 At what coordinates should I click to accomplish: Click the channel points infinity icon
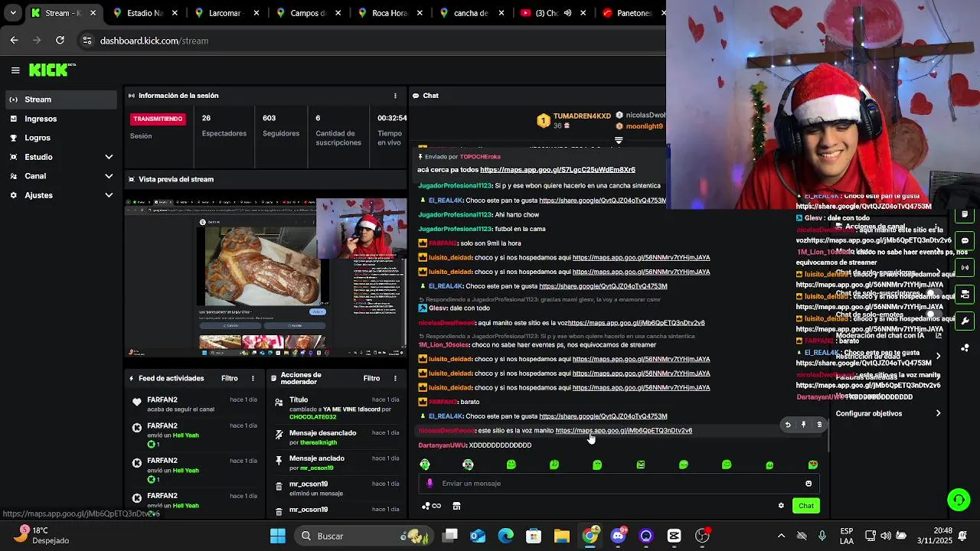(x=433, y=506)
